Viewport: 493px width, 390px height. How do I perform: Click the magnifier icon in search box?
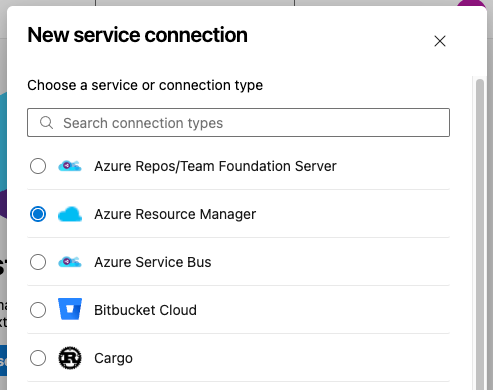46,123
